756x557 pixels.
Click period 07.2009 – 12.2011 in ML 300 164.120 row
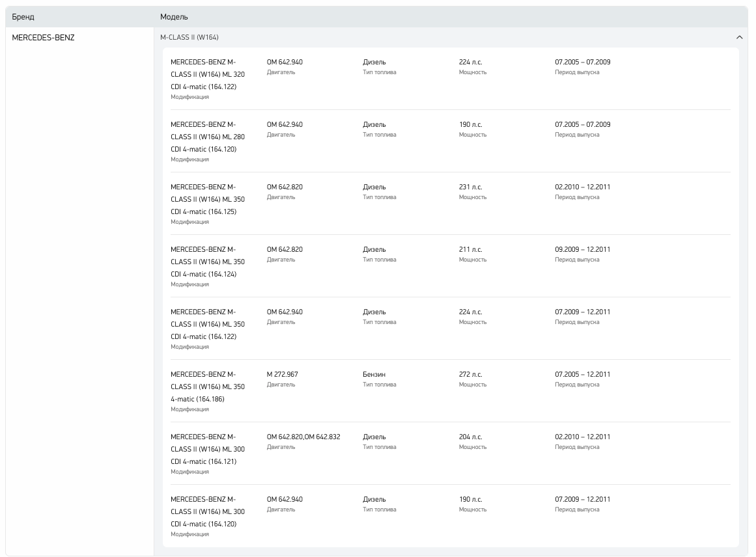582,499
